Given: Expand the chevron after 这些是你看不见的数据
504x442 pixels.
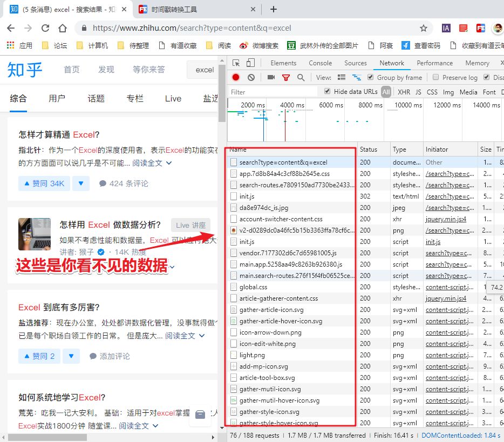Looking at the screenshot, I should coord(172,266).
